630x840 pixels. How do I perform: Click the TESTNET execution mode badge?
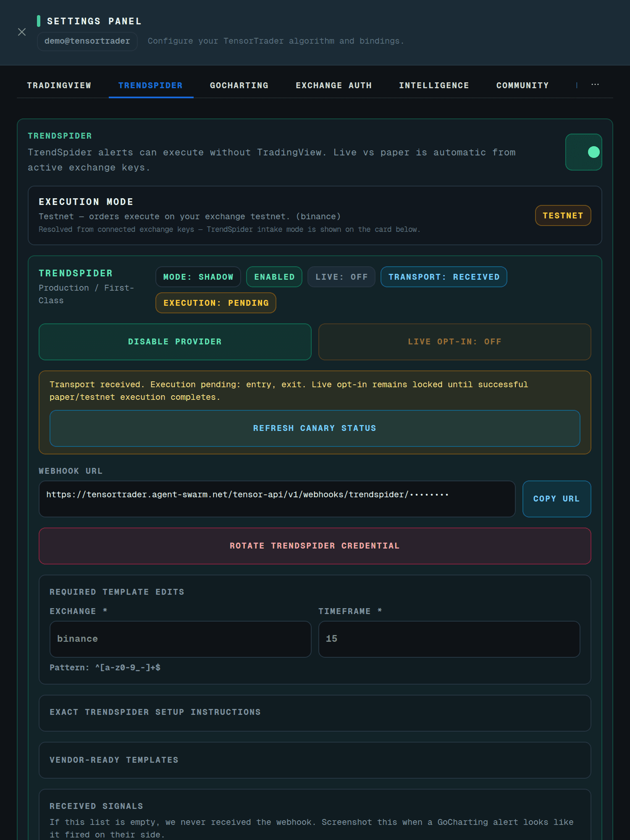(x=563, y=215)
